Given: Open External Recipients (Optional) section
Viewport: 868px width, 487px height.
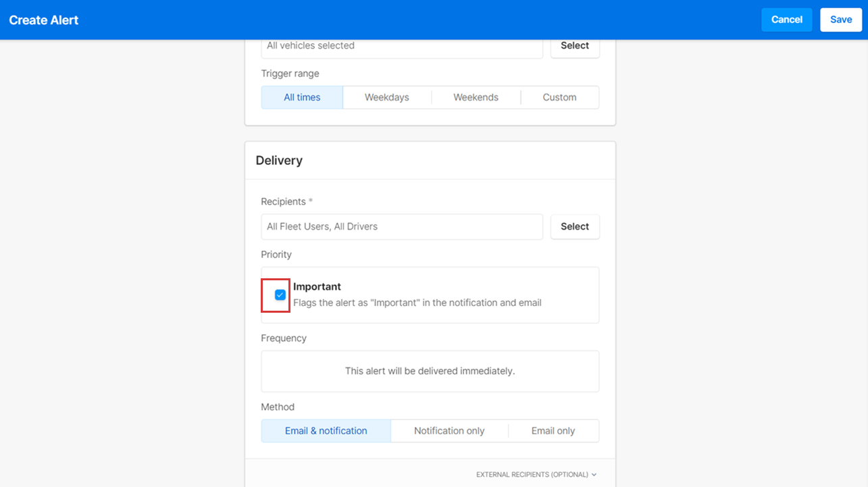Looking at the screenshot, I should click(532, 475).
